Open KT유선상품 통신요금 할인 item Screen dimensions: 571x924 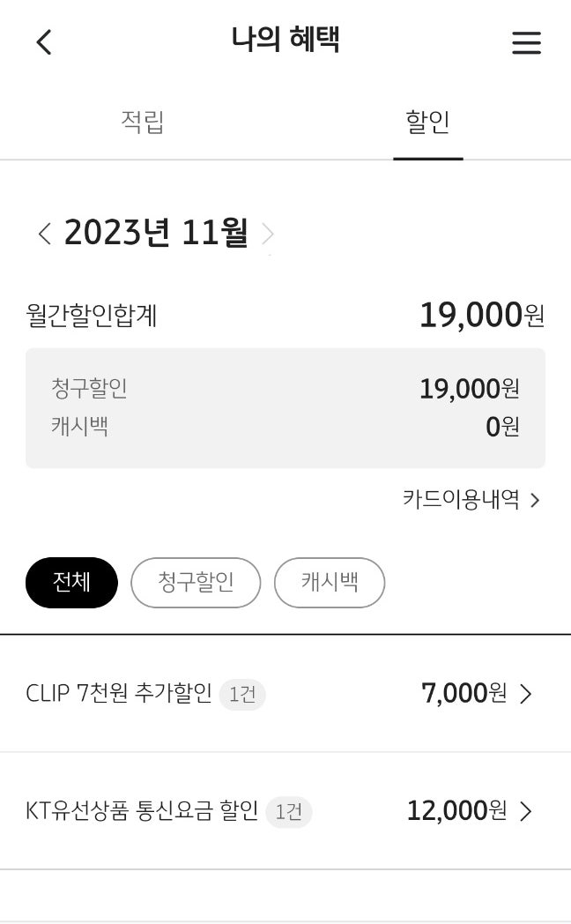pyautogui.click(x=142, y=811)
